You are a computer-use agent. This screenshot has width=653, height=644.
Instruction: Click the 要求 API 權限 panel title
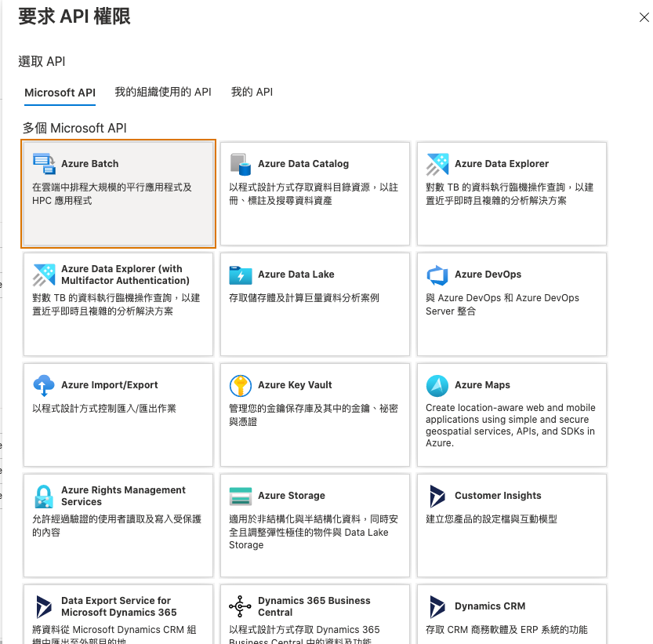coord(74,16)
